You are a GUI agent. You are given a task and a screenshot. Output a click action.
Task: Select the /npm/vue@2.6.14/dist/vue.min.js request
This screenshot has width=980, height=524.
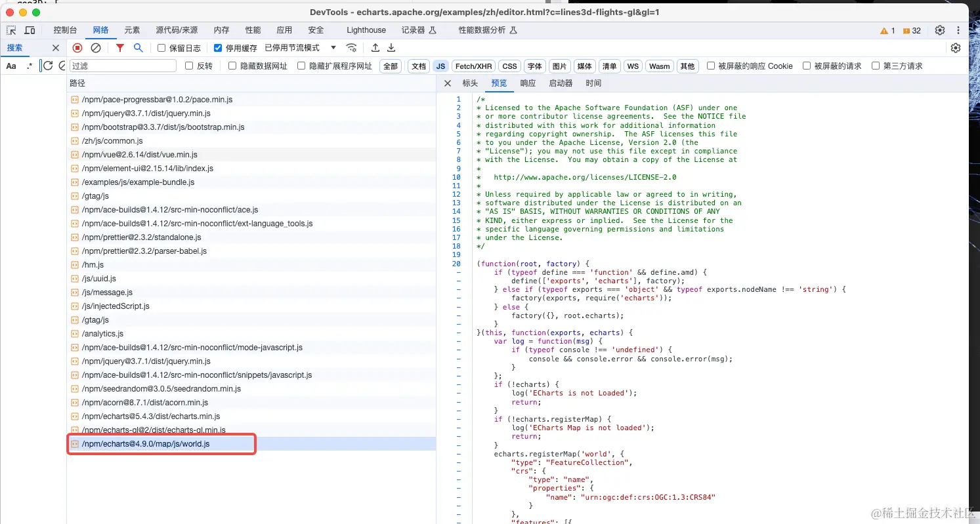[251, 155]
